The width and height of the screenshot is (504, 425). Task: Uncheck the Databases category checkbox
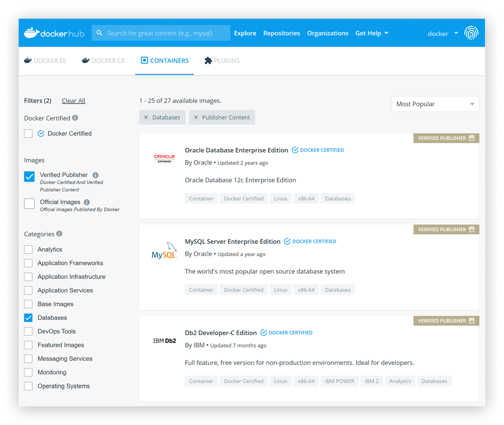point(28,318)
